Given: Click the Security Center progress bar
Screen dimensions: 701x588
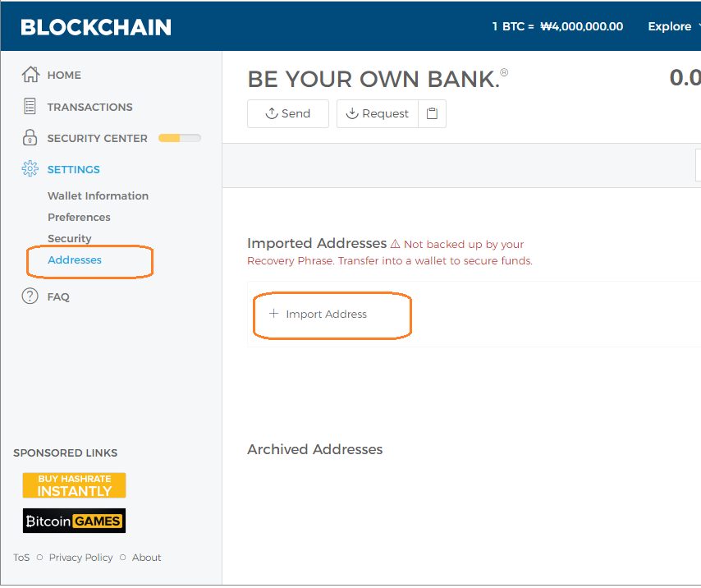Looking at the screenshot, I should tap(179, 138).
